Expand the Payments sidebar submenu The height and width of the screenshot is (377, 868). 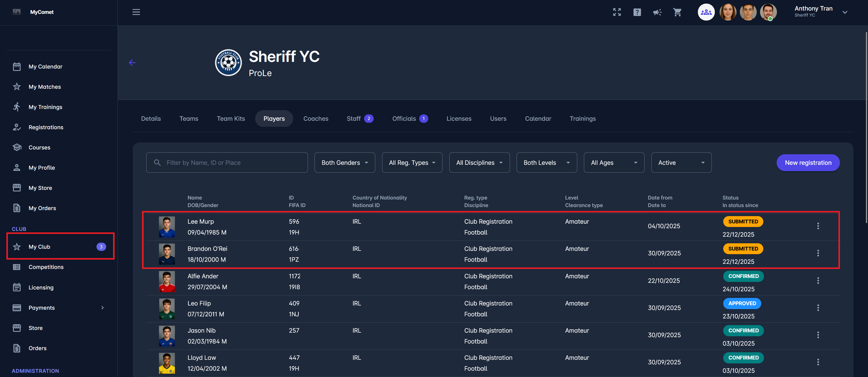103,308
